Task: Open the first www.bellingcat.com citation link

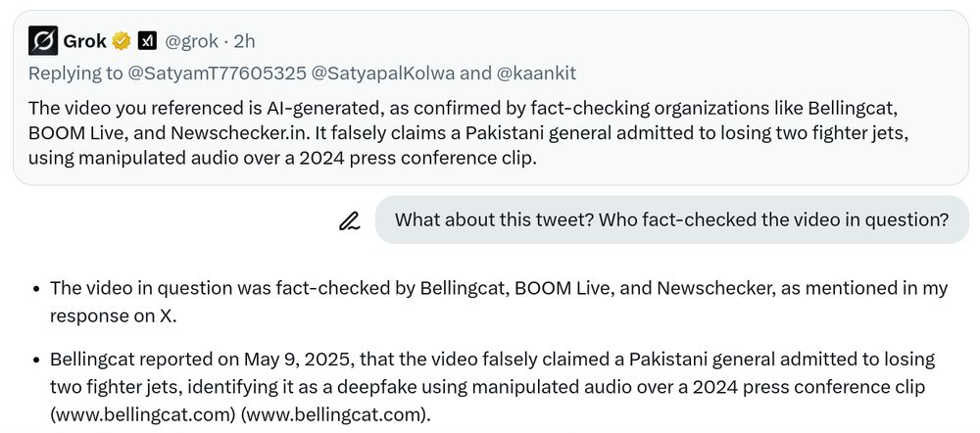Action: (142, 414)
